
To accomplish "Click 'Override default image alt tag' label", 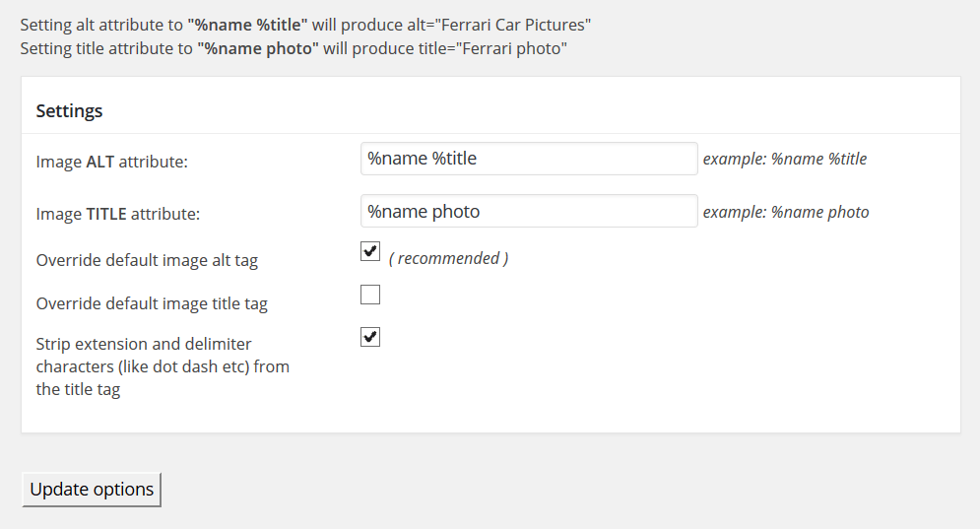I will coord(147,260).
